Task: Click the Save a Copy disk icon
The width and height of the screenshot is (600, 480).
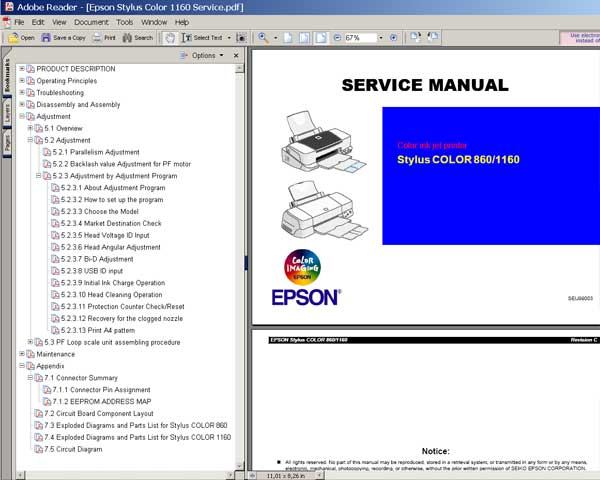Action: point(46,38)
